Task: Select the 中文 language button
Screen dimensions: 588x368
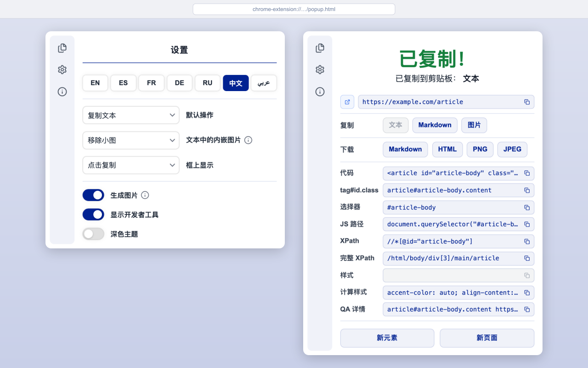Action: click(236, 83)
